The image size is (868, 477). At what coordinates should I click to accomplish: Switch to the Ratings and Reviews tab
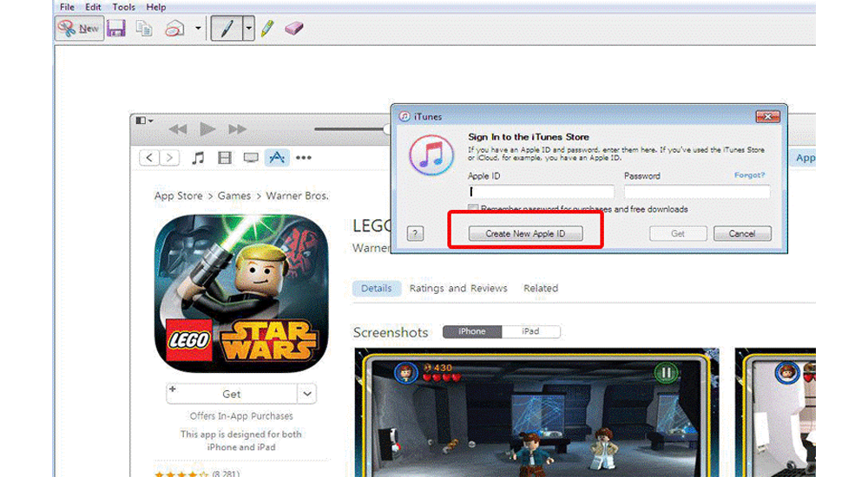tap(457, 288)
